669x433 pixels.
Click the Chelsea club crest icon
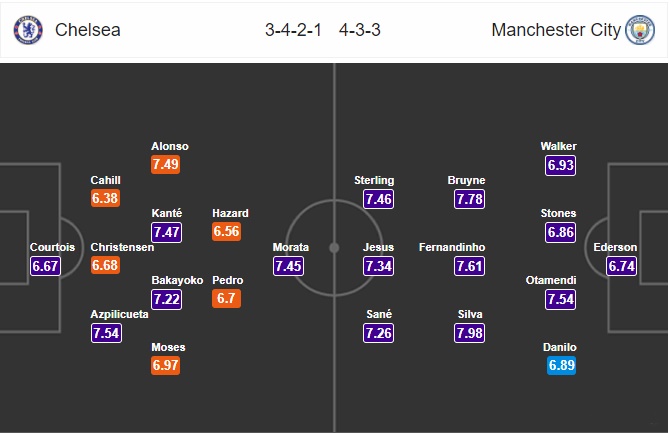[28, 30]
